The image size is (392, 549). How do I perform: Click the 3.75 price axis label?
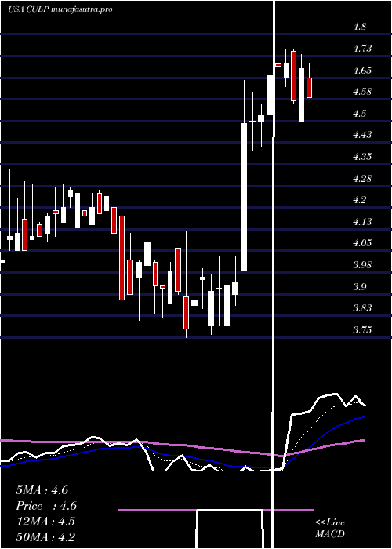coord(362,330)
